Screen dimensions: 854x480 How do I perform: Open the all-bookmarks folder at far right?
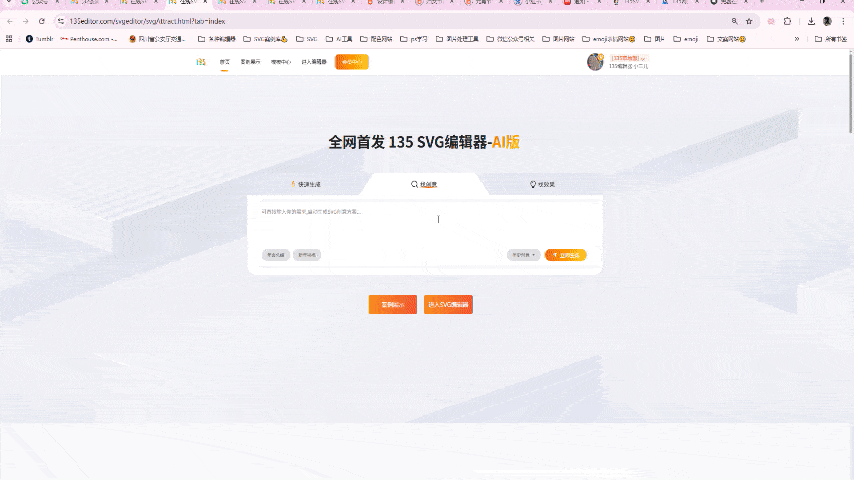[x=831, y=39]
